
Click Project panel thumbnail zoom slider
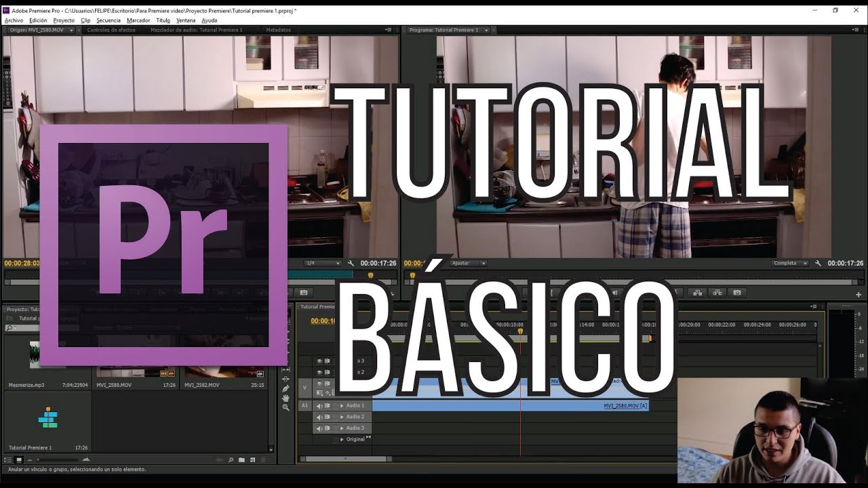click(58, 460)
